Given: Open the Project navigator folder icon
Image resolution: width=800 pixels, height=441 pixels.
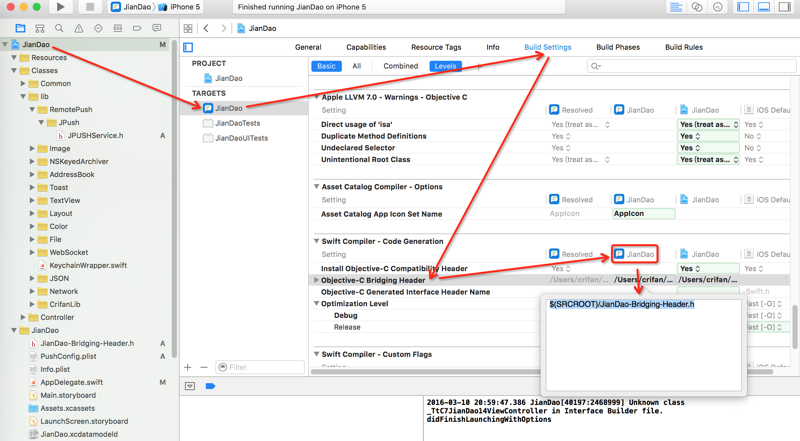Looking at the screenshot, I should pos(20,28).
